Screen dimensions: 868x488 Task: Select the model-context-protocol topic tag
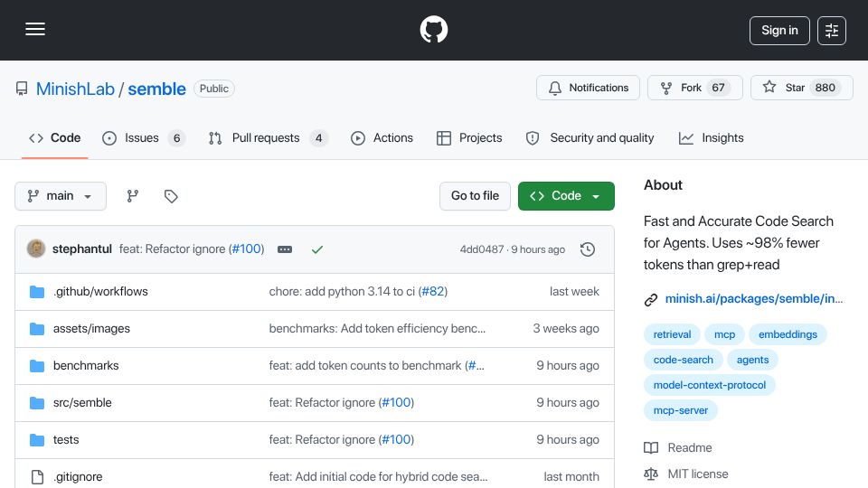coord(710,386)
